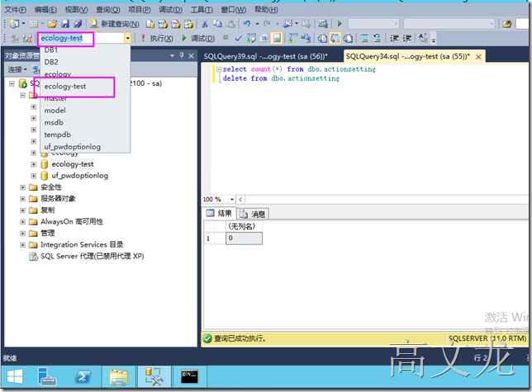
Task: Click the 执行 execute button
Action: pyautogui.click(x=157, y=38)
